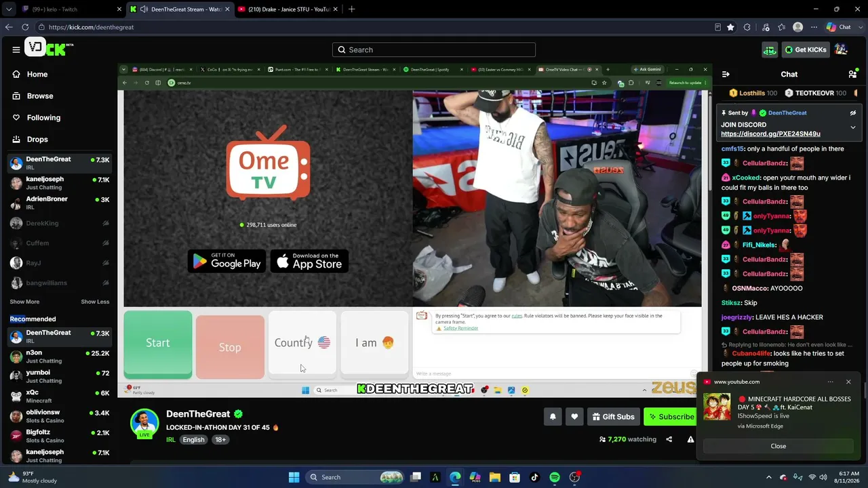Open the browser extensions puzzle icon
This screenshot has width=868, height=488.
pos(747,27)
